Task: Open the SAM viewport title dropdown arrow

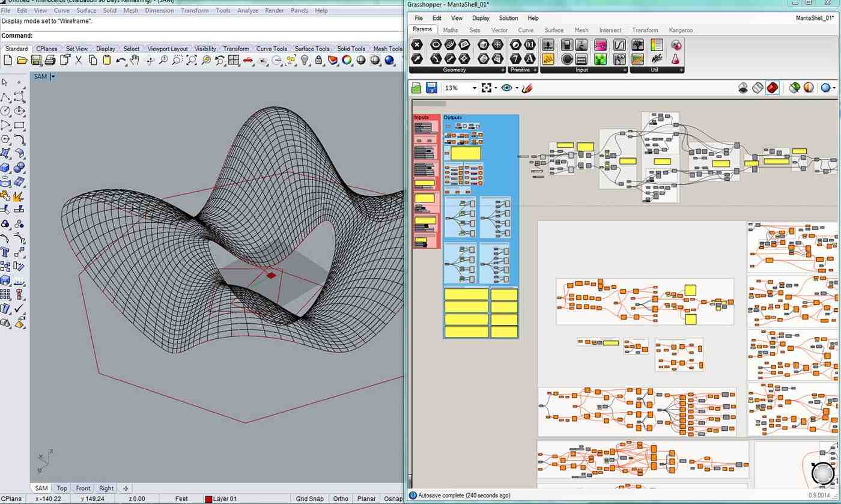Action: tap(53, 76)
